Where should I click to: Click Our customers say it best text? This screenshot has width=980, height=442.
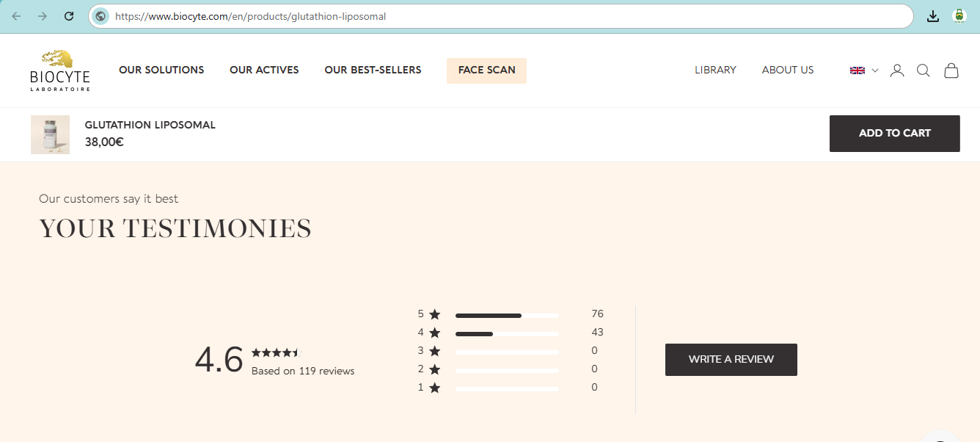click(x=109, y=199)
